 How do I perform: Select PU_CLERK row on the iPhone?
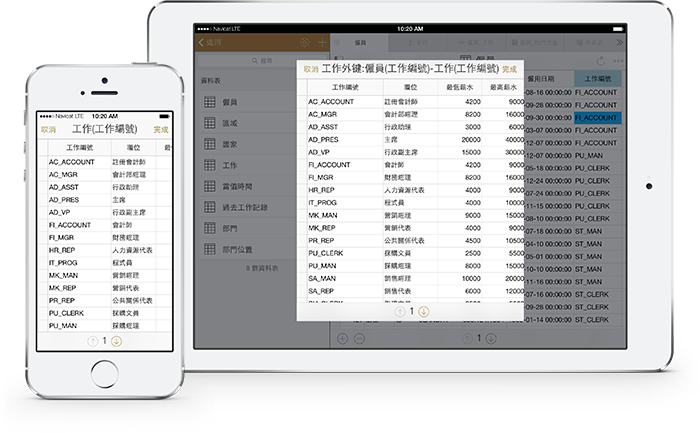coord(105,313)
